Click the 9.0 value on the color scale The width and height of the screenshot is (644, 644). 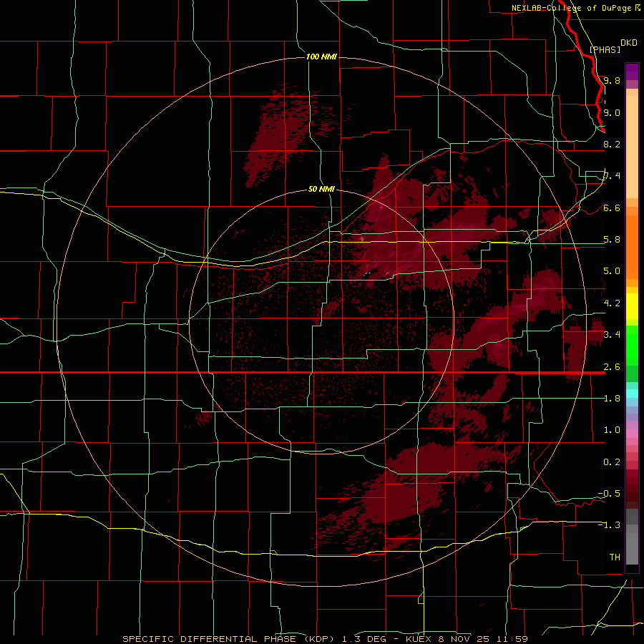tap(612, 112)
